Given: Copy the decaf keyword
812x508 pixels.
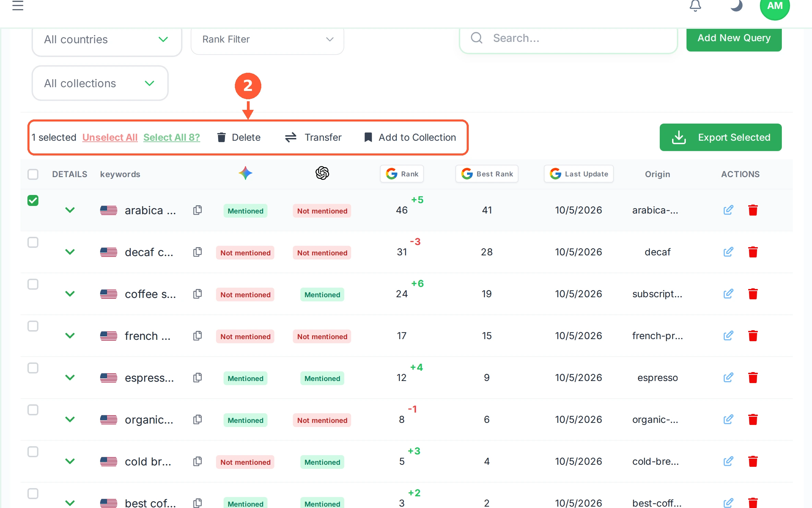Looking at the screenshot, I should 198,252.
